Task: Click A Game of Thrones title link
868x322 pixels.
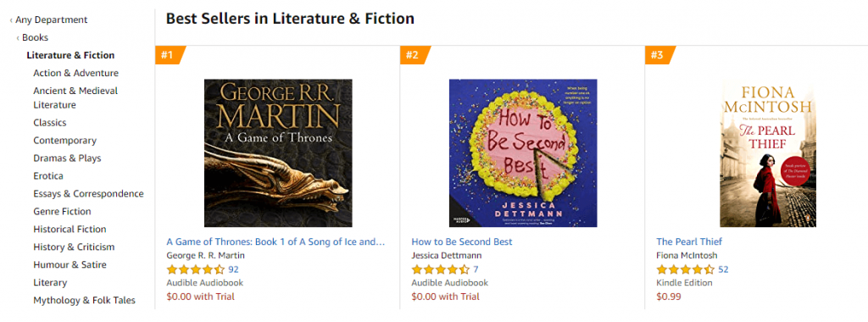Action: pyautogui.click(x=275, y=241)
